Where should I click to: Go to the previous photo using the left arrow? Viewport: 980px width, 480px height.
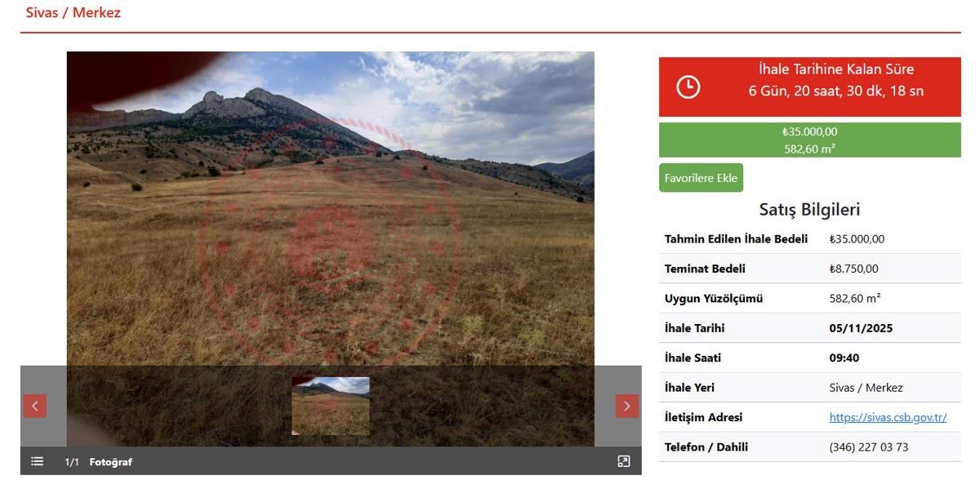(x=35, y=406)
